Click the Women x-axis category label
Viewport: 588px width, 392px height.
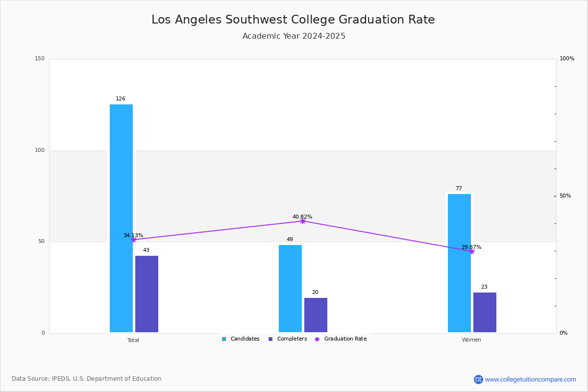[471, 340]
